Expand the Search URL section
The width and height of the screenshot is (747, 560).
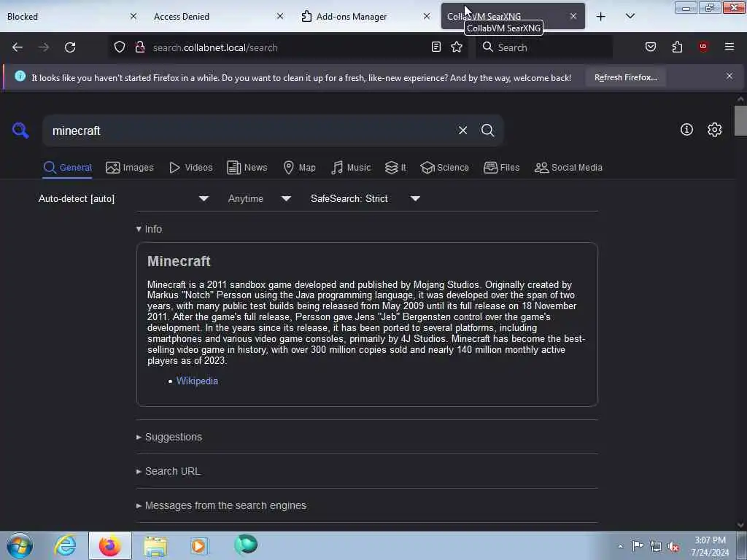[169, 472]
